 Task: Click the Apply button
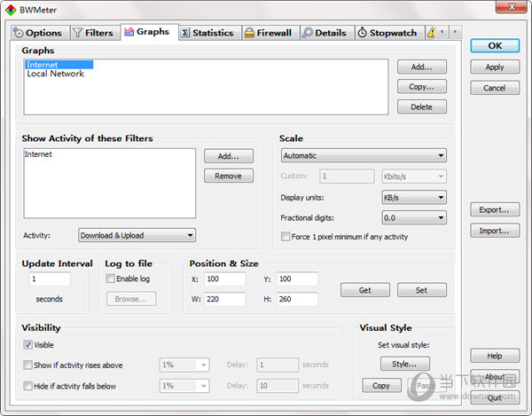coord(495,67)
